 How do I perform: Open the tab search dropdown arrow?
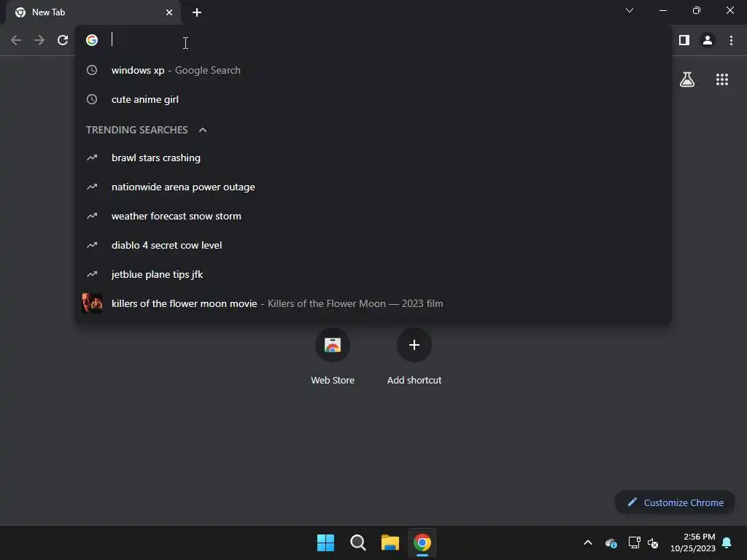click(x=630, y=10)
